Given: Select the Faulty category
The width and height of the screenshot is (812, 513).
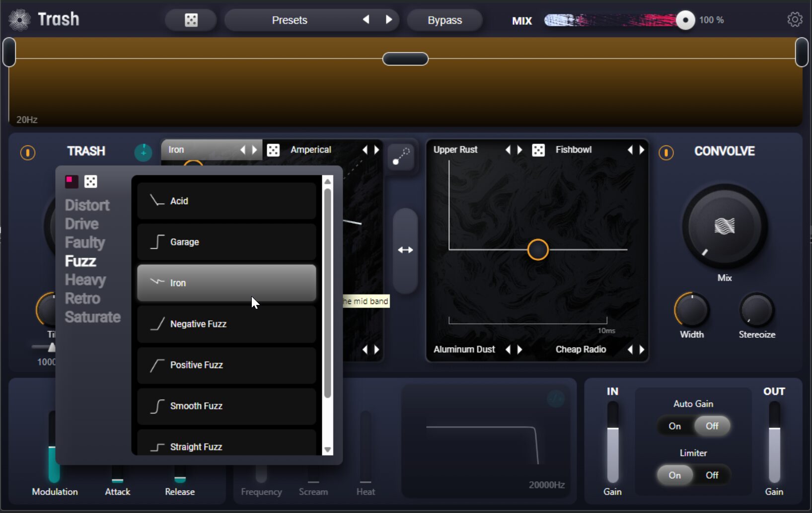Looking at the screenshot, I should pos(85,242).
